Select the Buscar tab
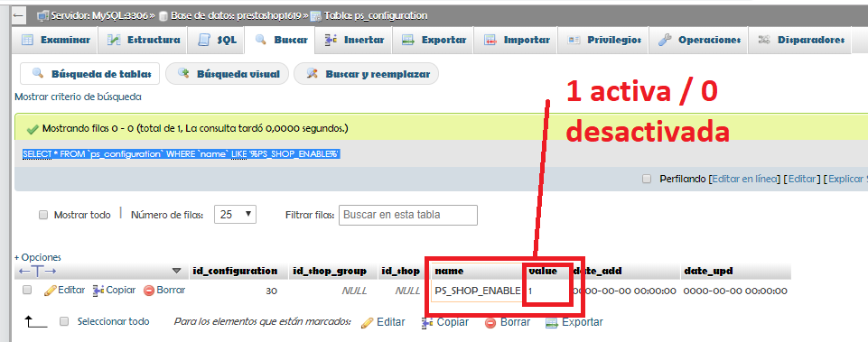Image resolution: width=868 pixels, height=342 pixels. tap(281, 40)
